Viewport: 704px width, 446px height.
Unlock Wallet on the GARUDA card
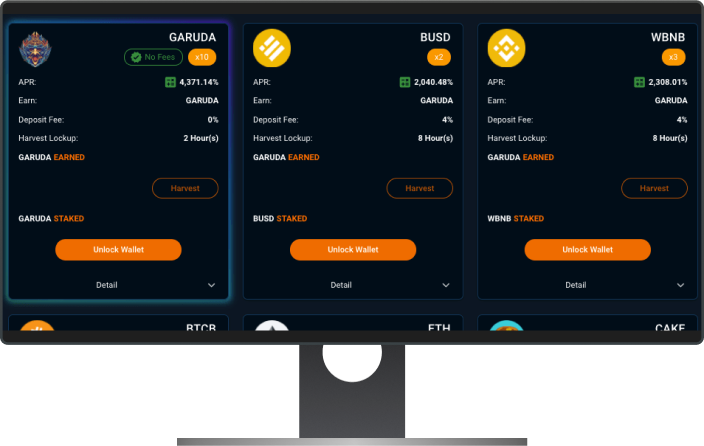point(119,250)
